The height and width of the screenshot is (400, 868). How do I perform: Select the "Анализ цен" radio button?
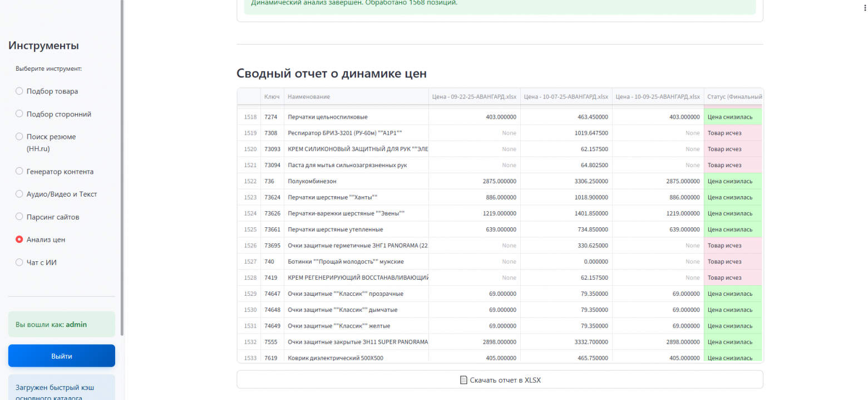coord(19,240)
